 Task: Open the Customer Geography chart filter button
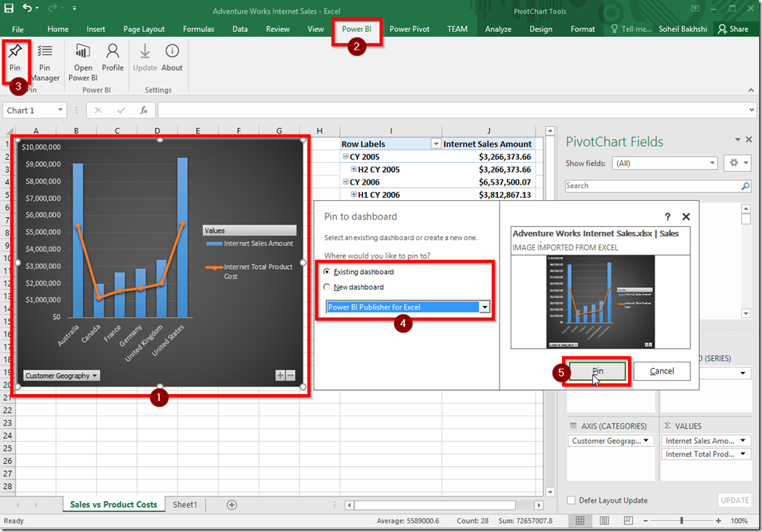[62, 376]
